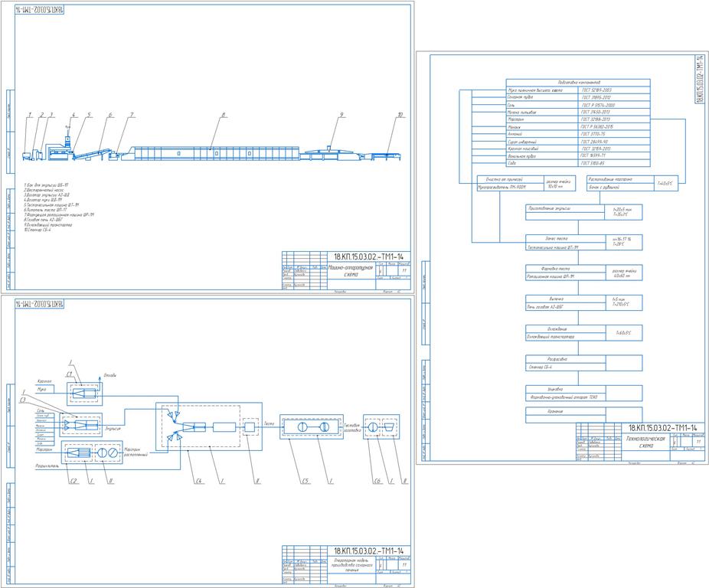
Task: Select legend line '6.Питатель теста ШП-1Т'
Action: coord(45,210)
